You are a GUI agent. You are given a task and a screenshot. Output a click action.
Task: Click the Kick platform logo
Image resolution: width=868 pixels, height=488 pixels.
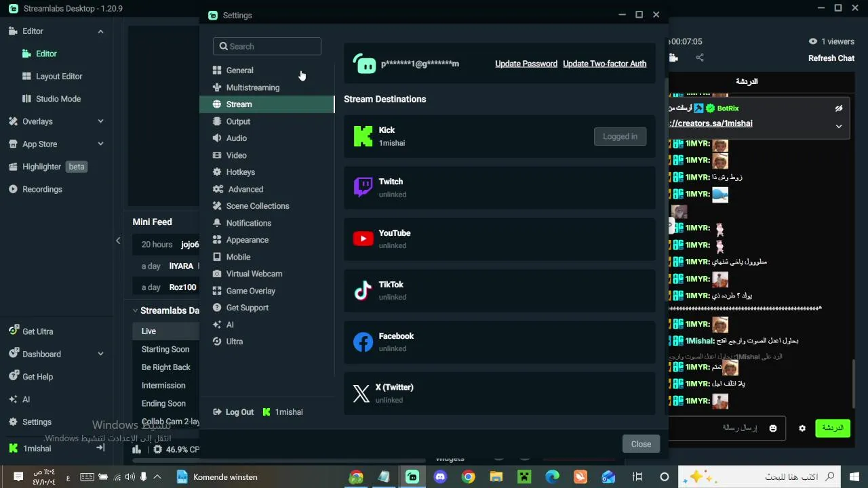pos(363,136)
